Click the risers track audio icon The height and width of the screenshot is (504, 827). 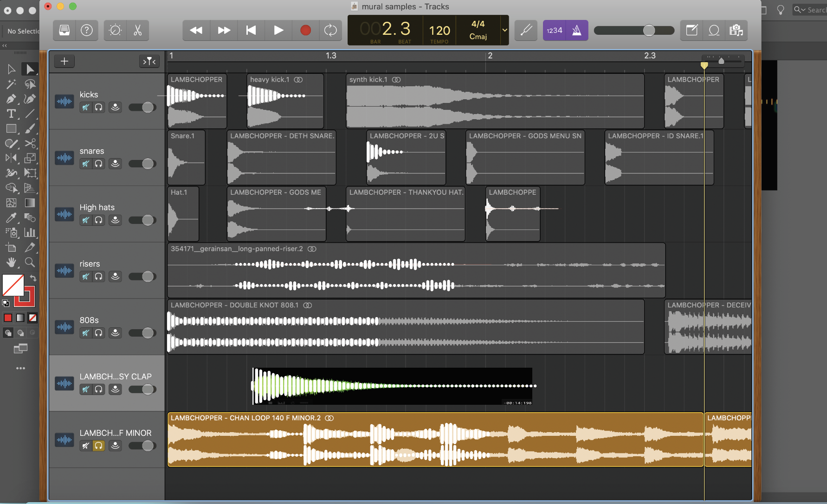pyautogui.click(x=65, y=270)
